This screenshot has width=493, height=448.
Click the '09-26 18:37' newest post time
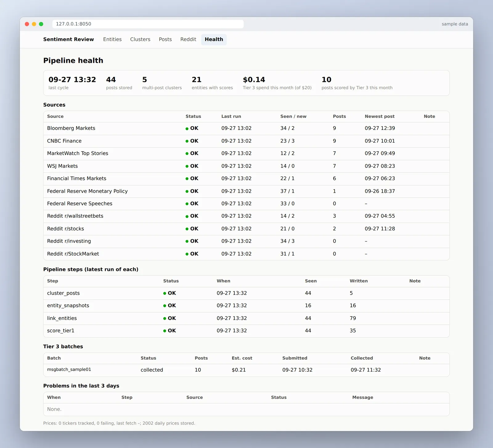[x=380, y=191]
